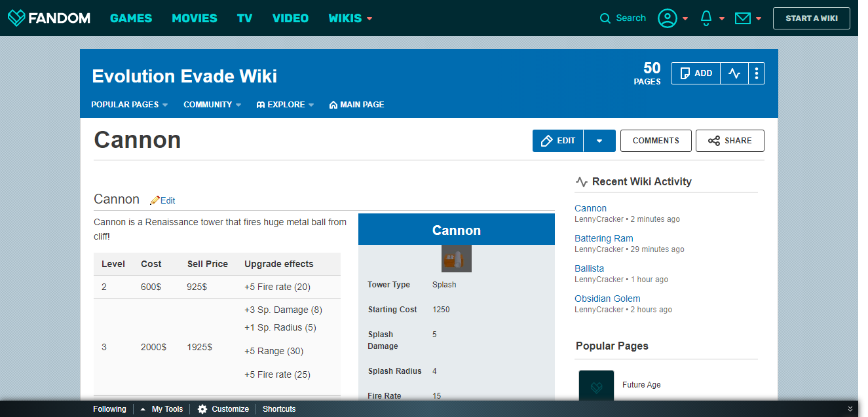Open the Search magnifier icon

tap(605, 18)
